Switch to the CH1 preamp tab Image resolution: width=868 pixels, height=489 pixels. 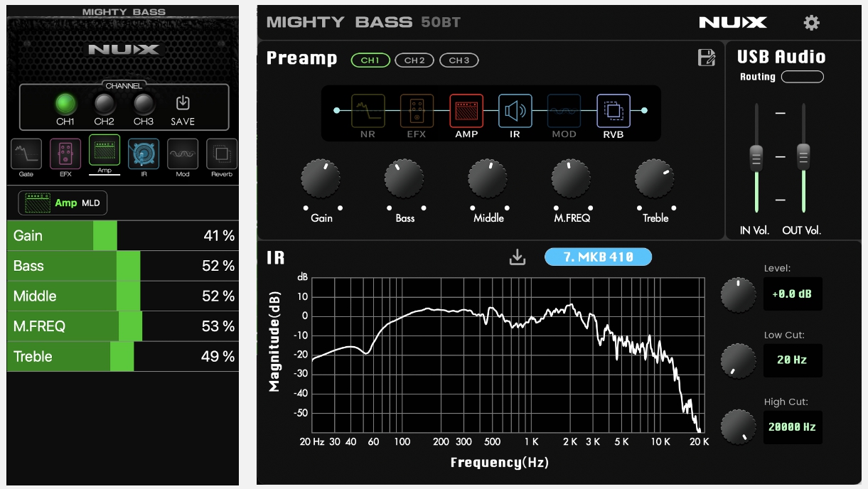pyautogui.click(x=370, y=60)
